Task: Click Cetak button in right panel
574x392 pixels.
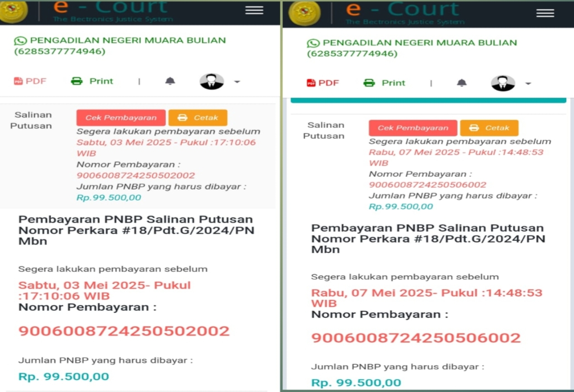Action: [489, 128]
